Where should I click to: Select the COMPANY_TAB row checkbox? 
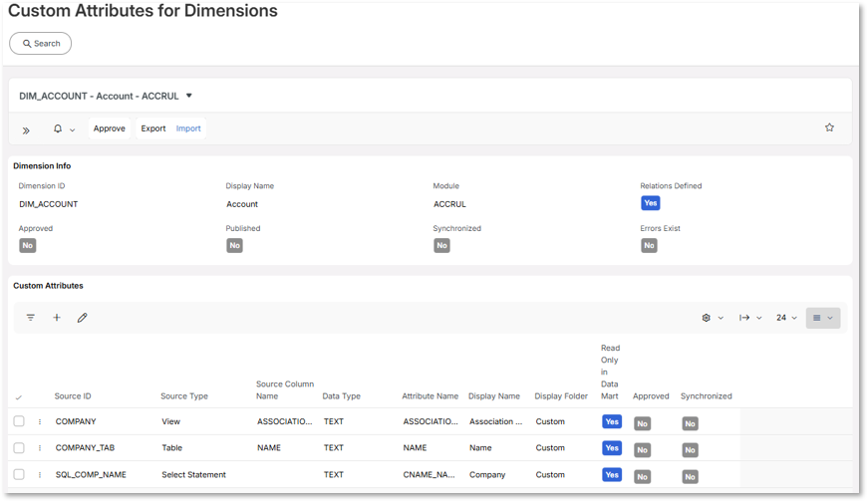click(x=19, y=448)
